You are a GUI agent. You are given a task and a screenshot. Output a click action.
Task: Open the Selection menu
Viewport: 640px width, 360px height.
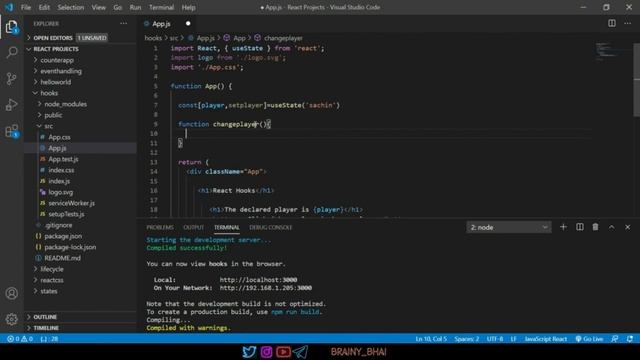(71, 7)
